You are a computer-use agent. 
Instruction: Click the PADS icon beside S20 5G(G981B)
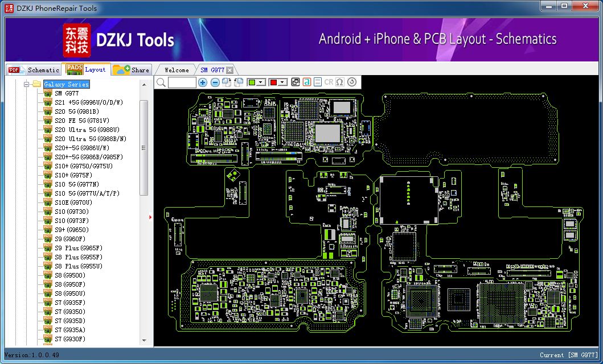point(48,111)
